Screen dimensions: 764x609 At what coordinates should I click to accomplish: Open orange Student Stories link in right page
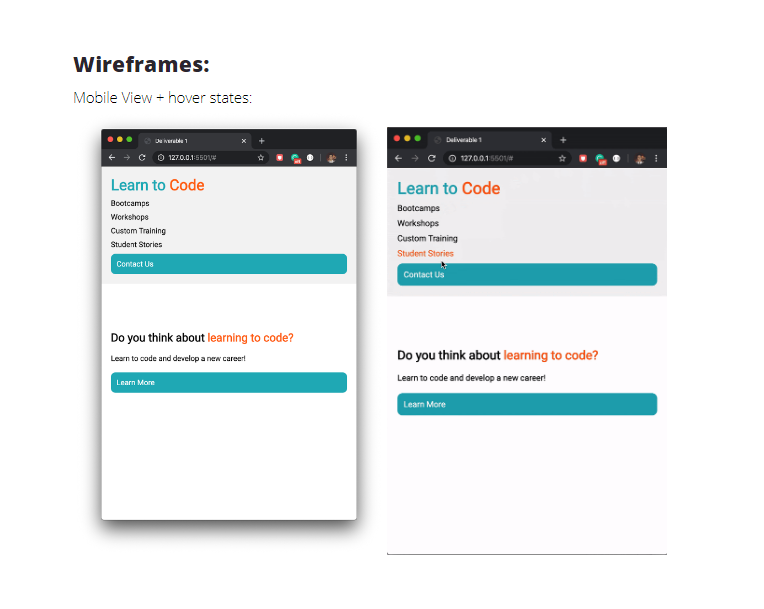pyautogui.click(x=425, y=253)
